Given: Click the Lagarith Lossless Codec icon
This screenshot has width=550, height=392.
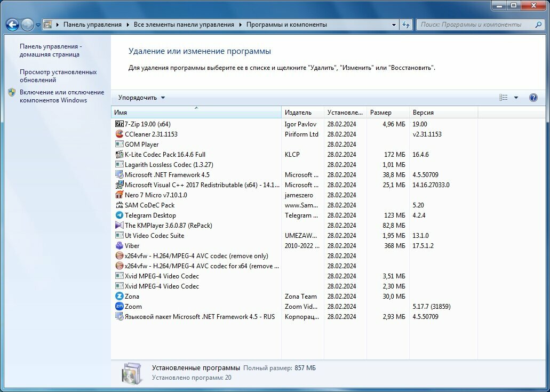Looking at the screenshot, I should (x=119, y=164).
